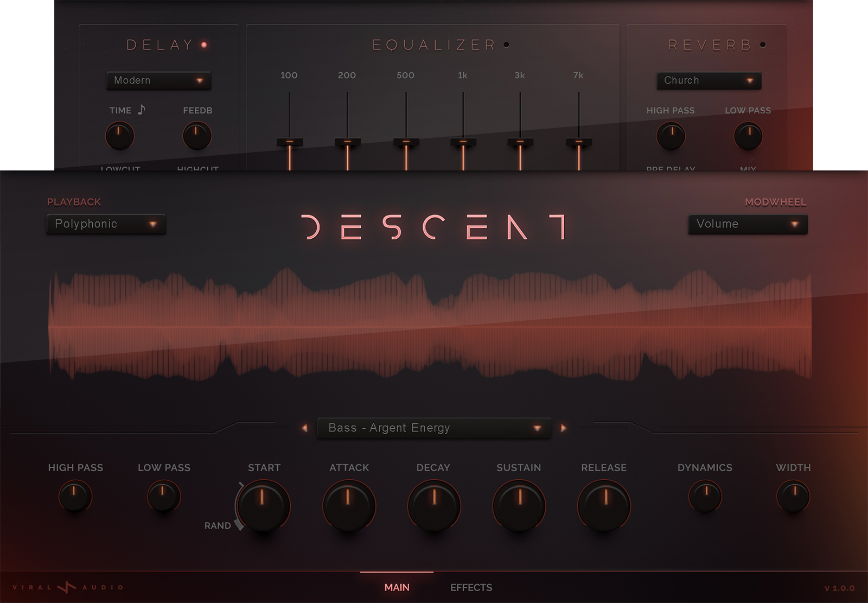Switch to the EFFECTS tab
The image size is (868, 603).
pyautogui.click(x=470, y=587)
